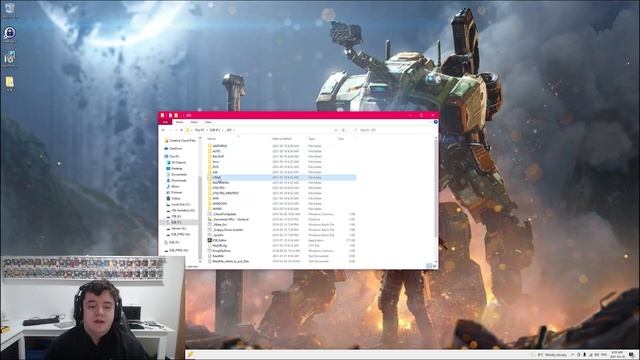640x360 pixels.
Task: Select the BACKUP folder icon
Action: point(210,156)
